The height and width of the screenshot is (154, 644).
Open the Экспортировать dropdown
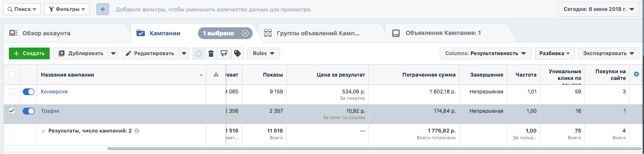(609, 53)
